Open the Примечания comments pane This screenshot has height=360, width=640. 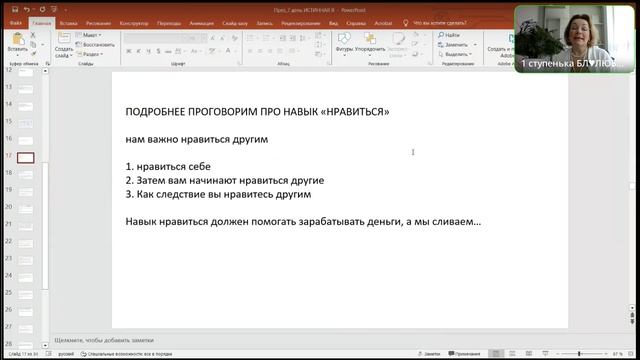click(x=464, y=354)
